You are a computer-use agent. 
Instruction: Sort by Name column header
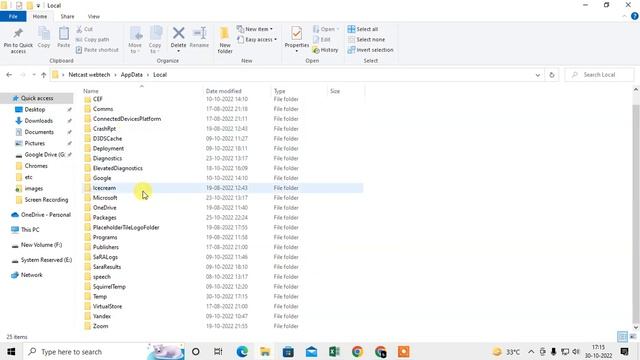(91, 91)
